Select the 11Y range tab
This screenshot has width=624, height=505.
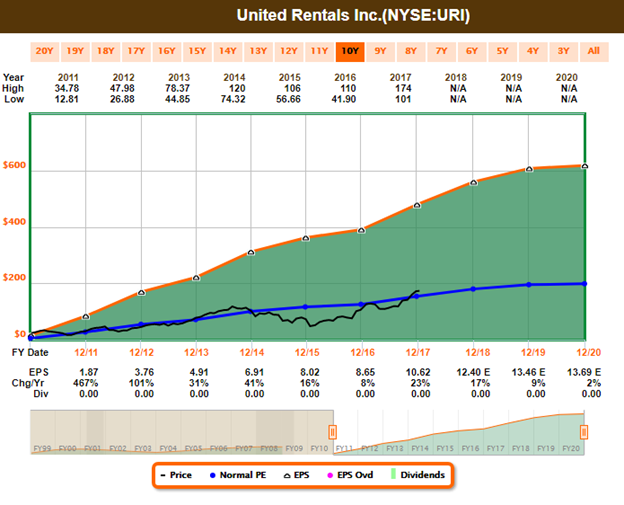point(320,51)
